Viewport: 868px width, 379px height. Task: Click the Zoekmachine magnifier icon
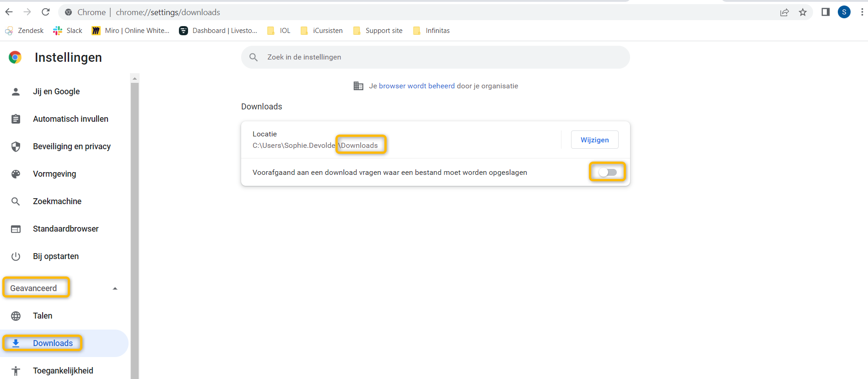tap(16, 201)
